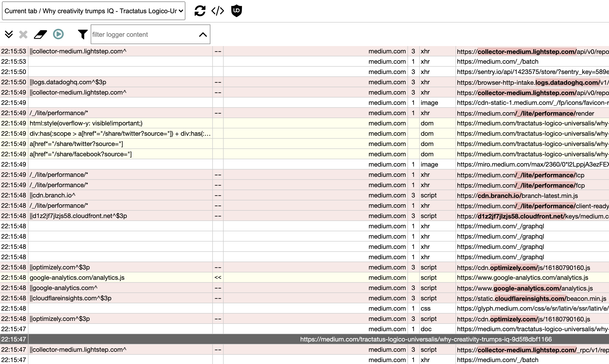
Task: Click the filter funnel next to the search box
Action: (83, 34)
